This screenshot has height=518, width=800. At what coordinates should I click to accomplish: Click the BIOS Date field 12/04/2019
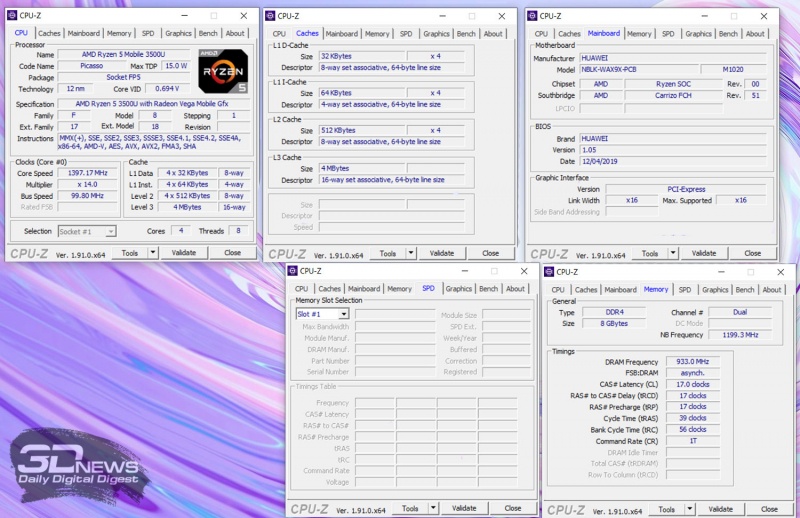pyautogui.click(x=673, y=161)
